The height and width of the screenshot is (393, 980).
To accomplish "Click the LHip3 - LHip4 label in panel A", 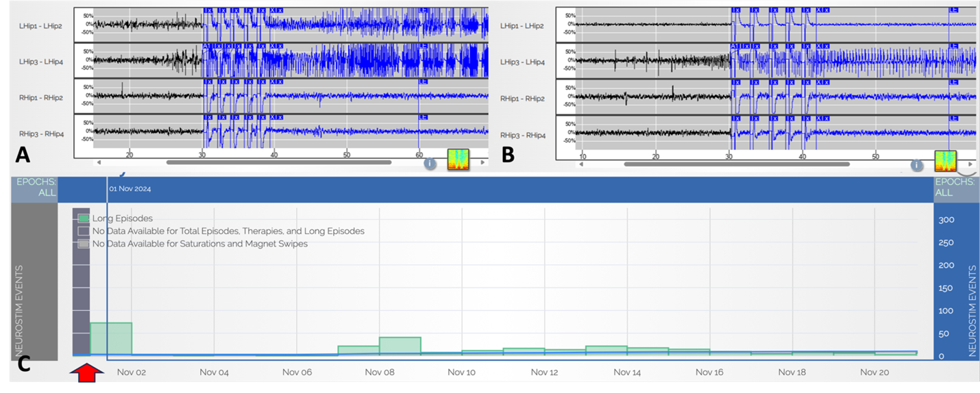I will (x=42, y=61).
